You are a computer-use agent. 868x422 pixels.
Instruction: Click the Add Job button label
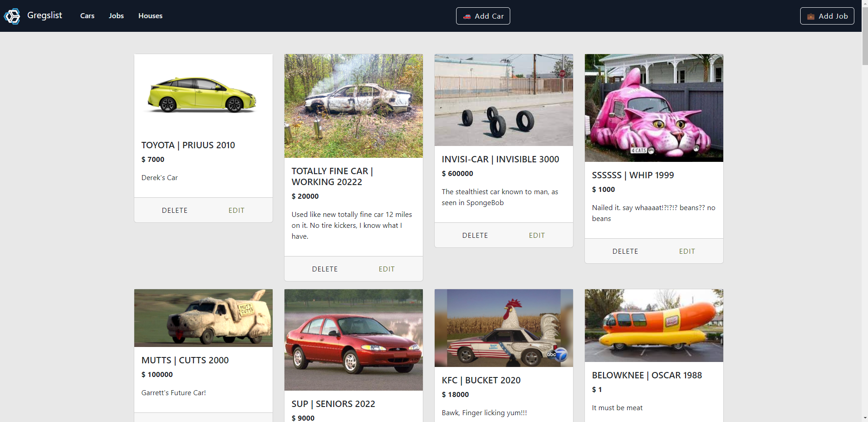click(x=833, y=16)
